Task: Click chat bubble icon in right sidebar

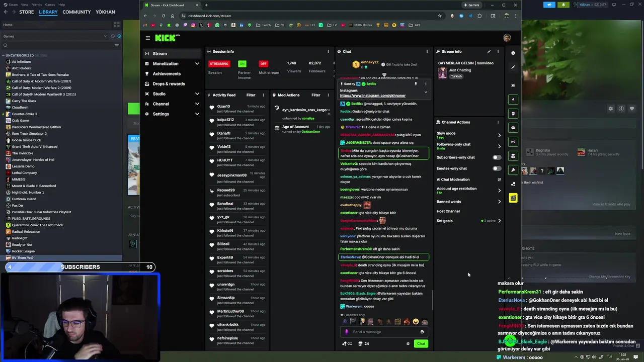Action: pos(513,127)
